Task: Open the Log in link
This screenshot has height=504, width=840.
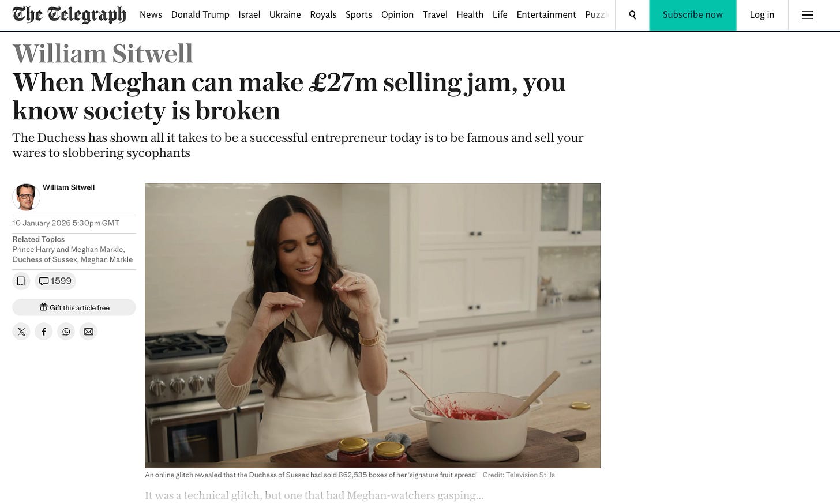Action: 762,15
